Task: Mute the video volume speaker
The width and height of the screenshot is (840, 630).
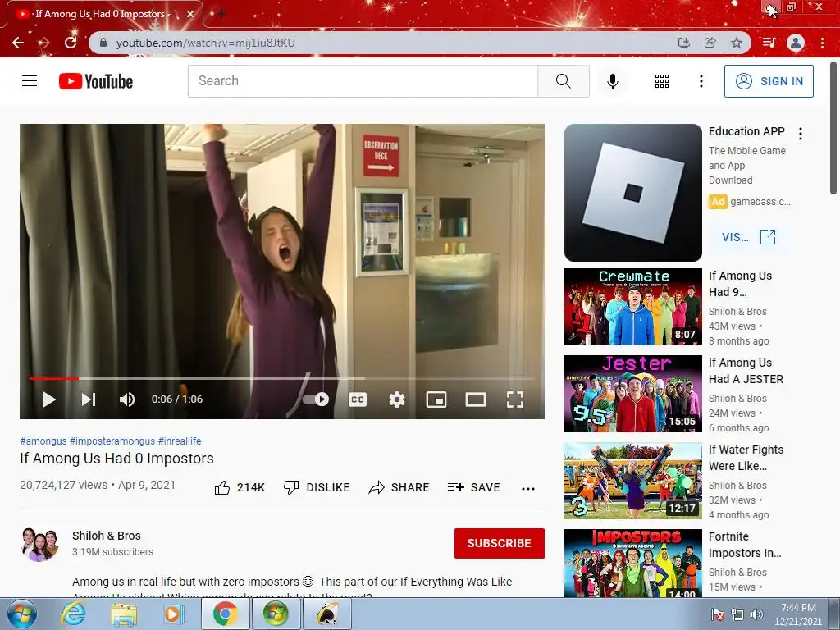Action: (x=127, y=399)
